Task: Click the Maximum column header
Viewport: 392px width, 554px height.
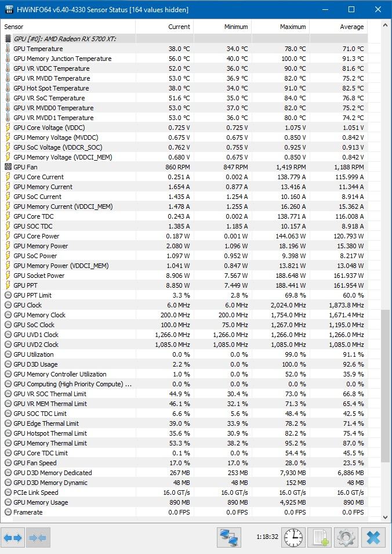Action: 281,27
